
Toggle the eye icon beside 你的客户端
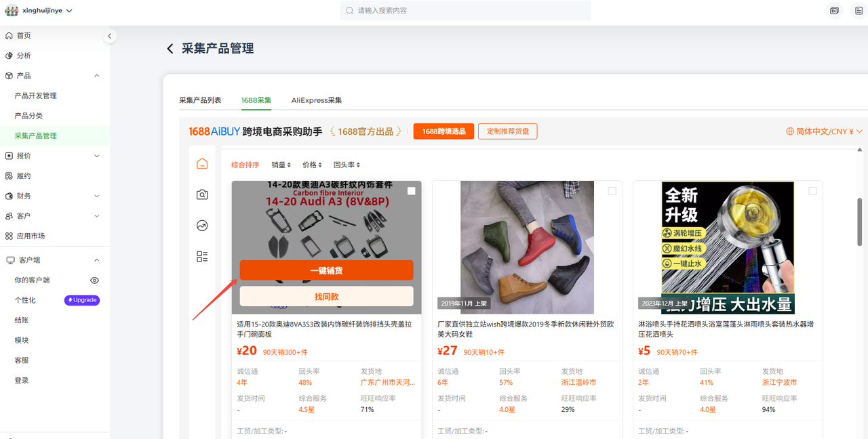coord(95,280)
